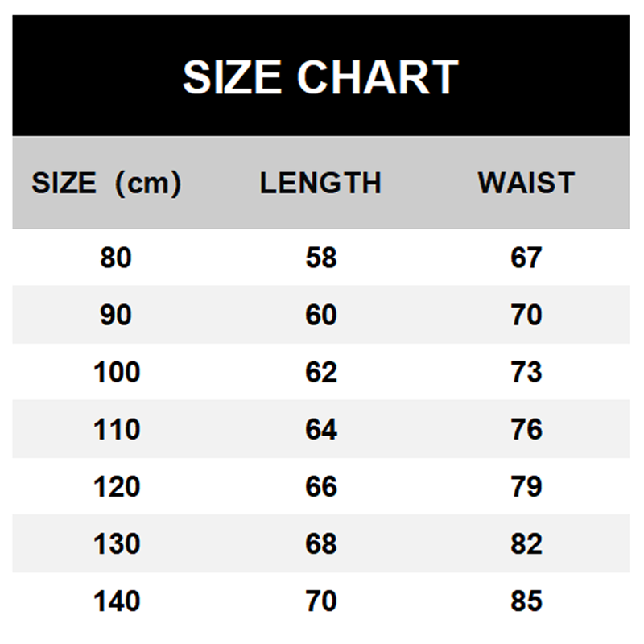Screen dimensions: 644x644
Task: Click waist value 73
Action: 526,373
